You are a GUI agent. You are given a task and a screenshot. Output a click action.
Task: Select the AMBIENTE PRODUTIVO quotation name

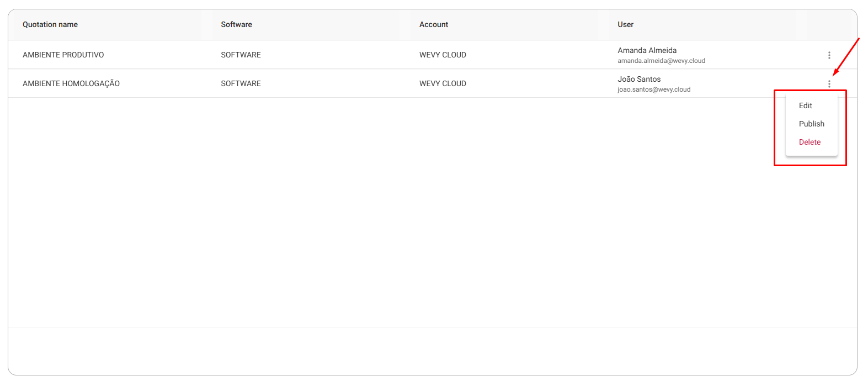(x=63, y=55)
